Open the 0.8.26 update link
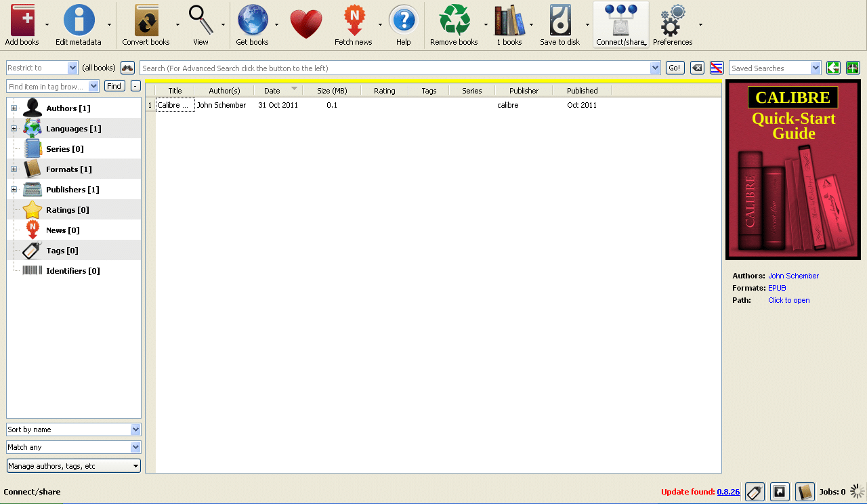The height and width of the screenshot is (504, 867). coord(728,492)
